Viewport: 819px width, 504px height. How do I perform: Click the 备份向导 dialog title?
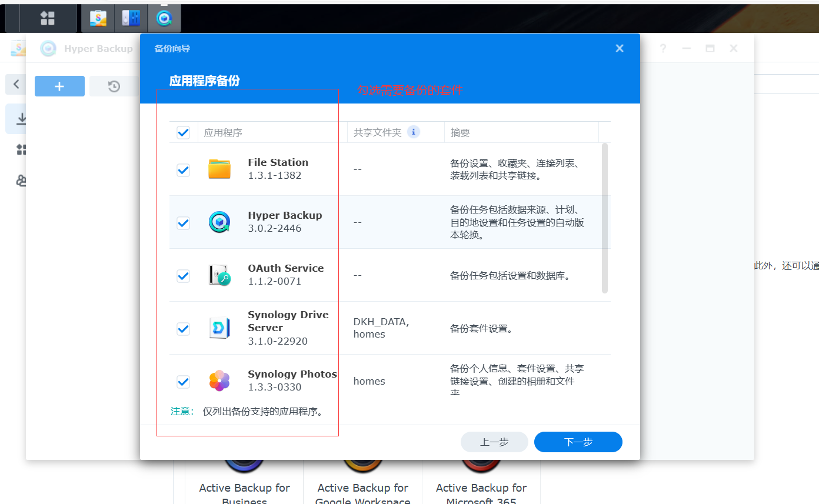pos(172,48)
